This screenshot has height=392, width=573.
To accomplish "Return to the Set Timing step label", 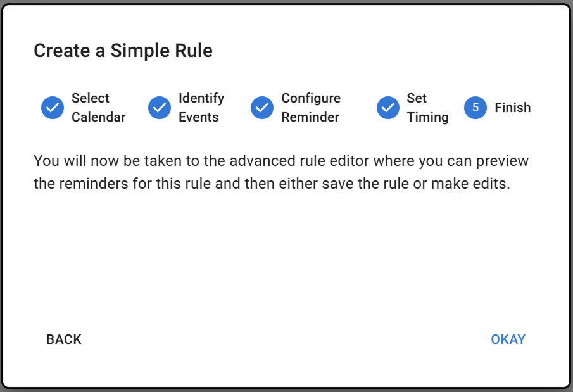I will [x=427, y=108].
